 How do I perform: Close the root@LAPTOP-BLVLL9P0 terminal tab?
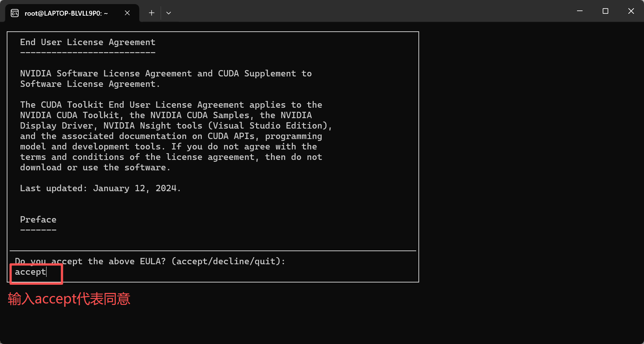(x=127, y=13)
